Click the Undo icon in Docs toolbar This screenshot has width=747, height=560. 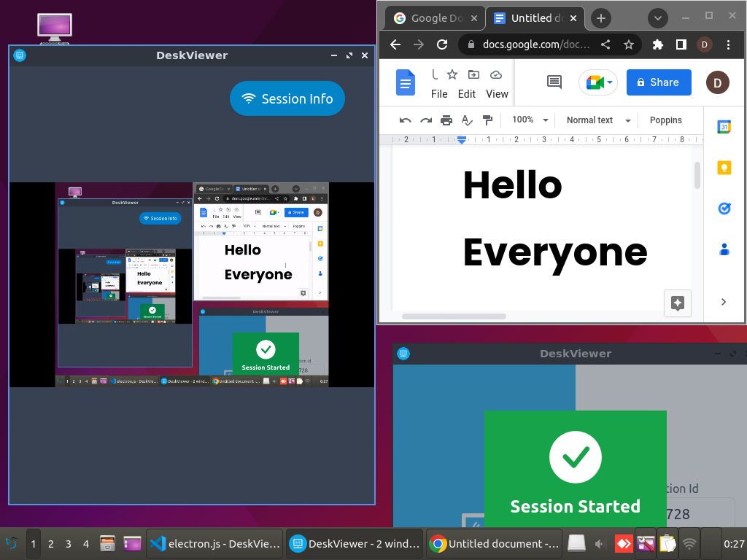point(406,120)
